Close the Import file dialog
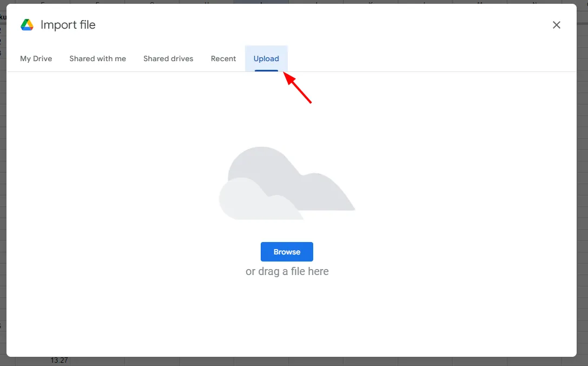Image resolution: width=588 pixels, height=366 pixels. pos(556,25)
